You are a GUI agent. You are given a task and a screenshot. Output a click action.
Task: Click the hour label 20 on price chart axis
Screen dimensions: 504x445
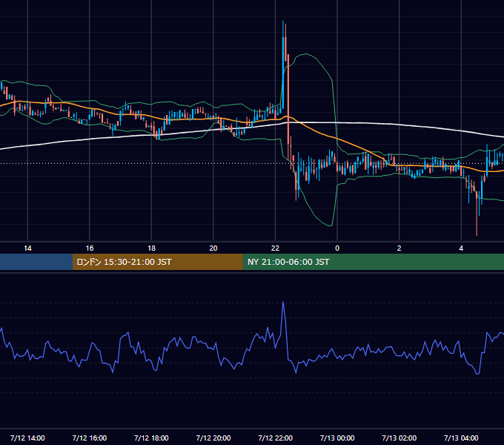tap(213, 248)
